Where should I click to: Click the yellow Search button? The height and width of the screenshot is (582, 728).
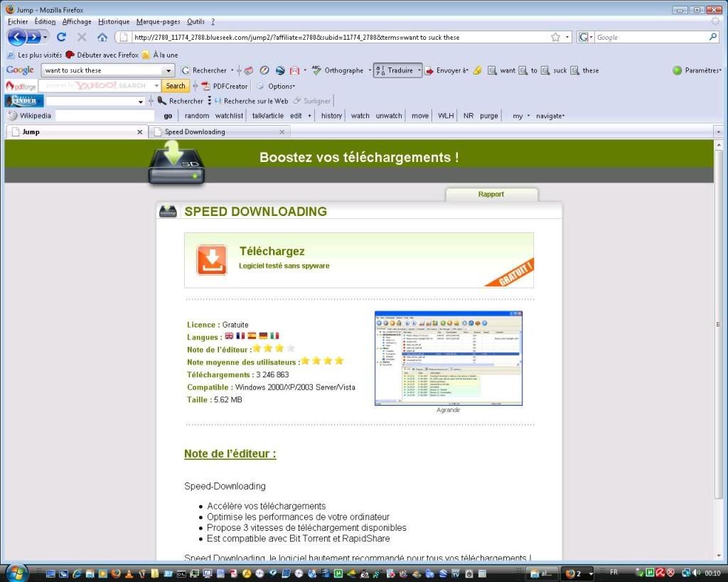176,86
